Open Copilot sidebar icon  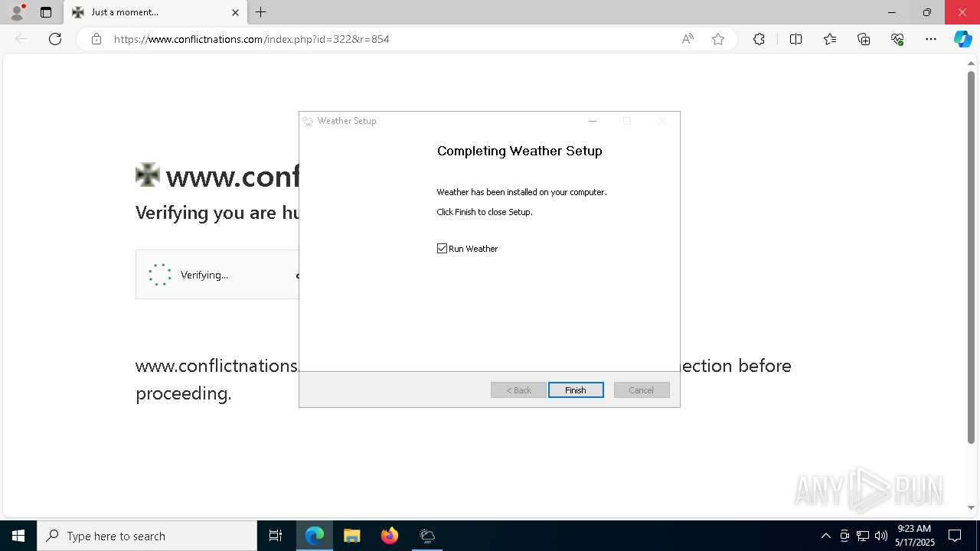point(963,39)
